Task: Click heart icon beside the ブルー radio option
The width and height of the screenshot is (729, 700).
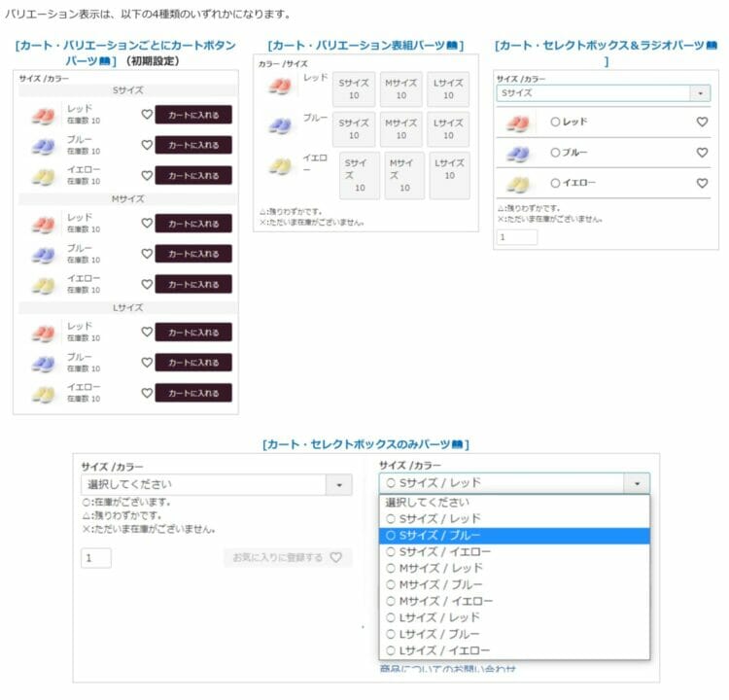Action: [702, 153]
